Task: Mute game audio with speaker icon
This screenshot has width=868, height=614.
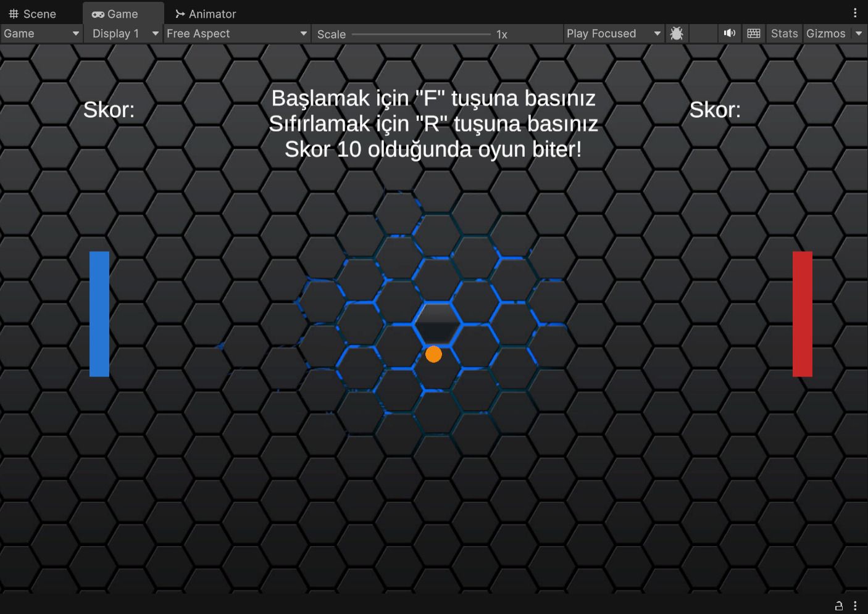Action: tap(729, 33)
